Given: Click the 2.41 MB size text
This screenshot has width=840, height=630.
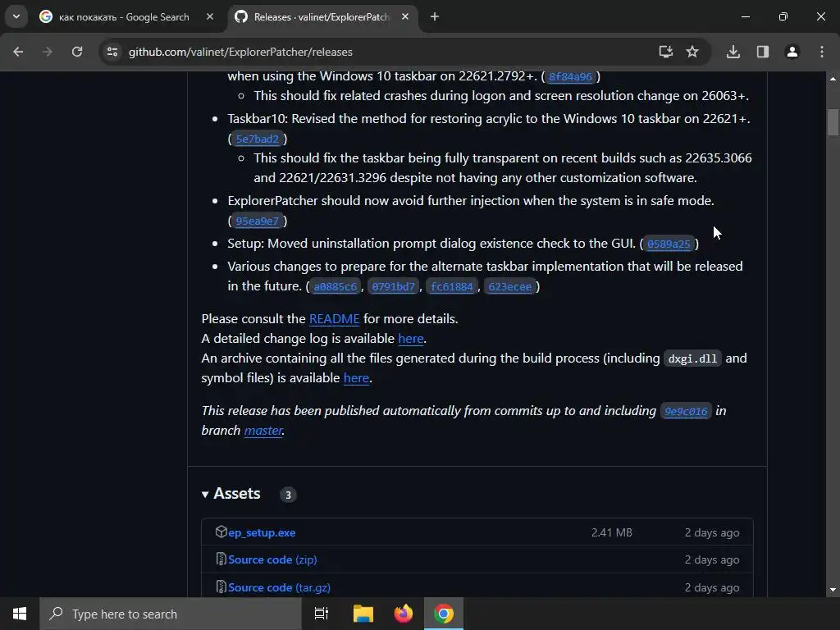Looking at the screenshot, I should pos(612,532).
